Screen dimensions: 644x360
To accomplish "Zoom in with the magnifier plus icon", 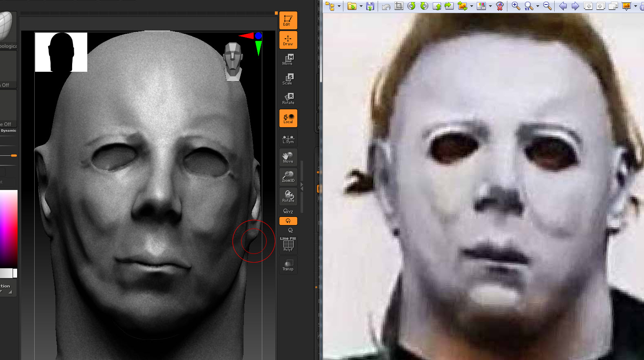I will pyautogui.click(x=516, y=6).
